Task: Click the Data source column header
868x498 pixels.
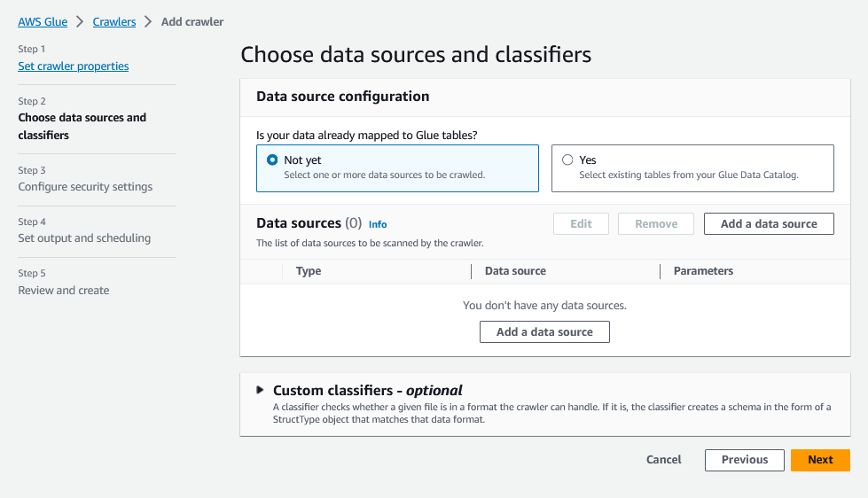Action: tap(515, 271)
